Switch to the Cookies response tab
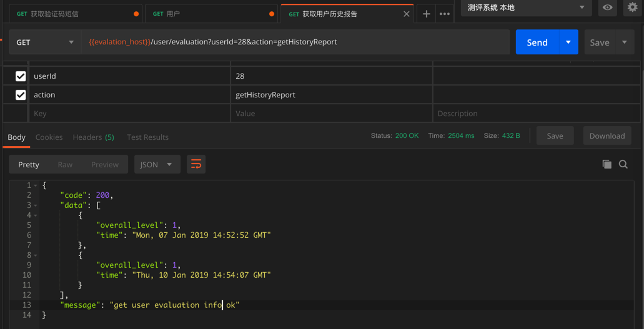Viewport: 644px width, 329px height. point(49,137)
